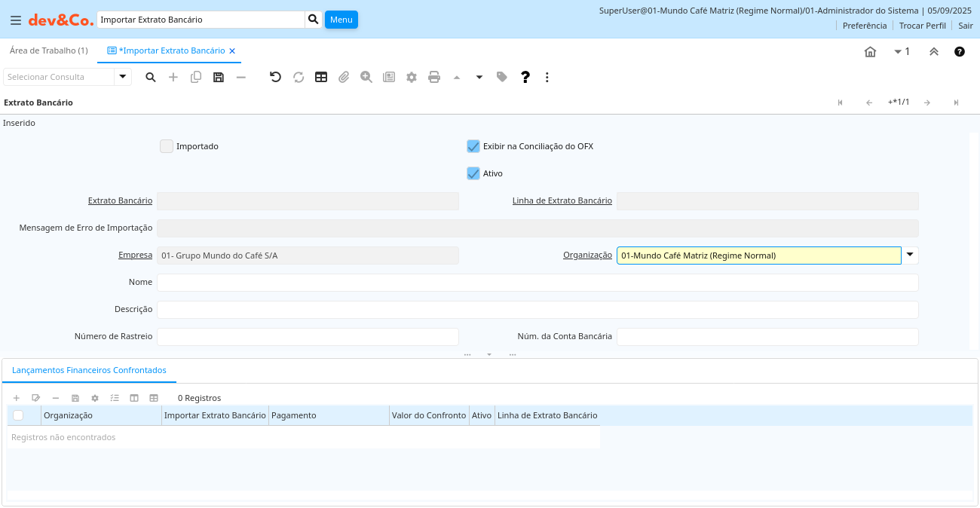Toggle grid view in the main toolbar
Image resolution: width=980 pixels, height=508 pixels.
[x=321, y=77]
